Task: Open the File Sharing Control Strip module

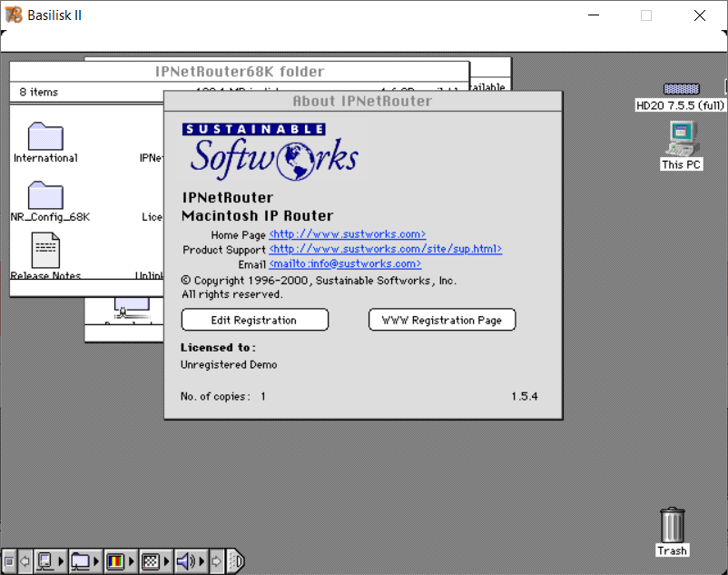Action: [x=85, y=561]
